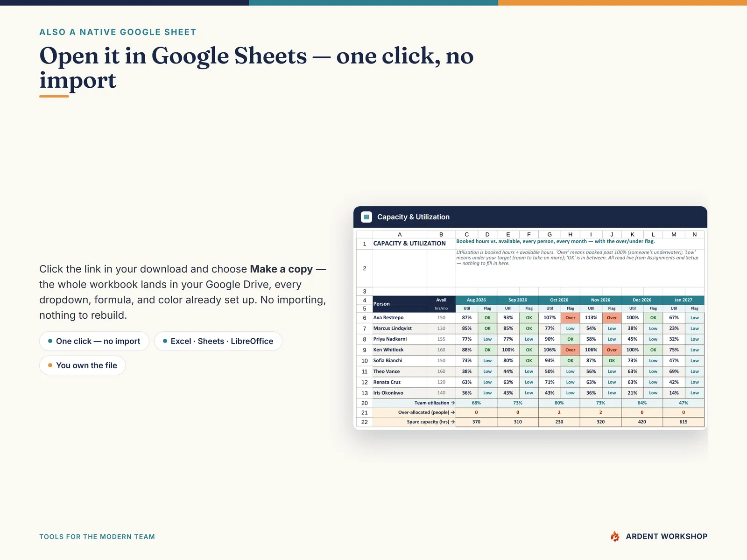Click column header A in the sheet
Image resolution: width=747 pixels, height=560 pixels.
coord(400,234)
